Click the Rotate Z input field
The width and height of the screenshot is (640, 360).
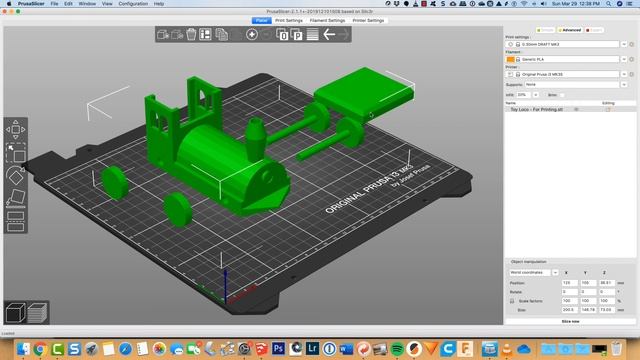(x=607, y=292)
